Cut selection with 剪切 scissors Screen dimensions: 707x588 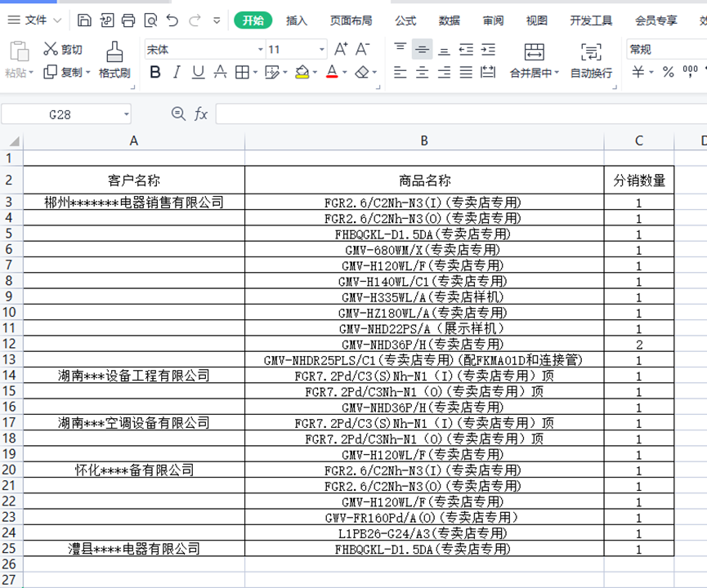coord(63,49)
